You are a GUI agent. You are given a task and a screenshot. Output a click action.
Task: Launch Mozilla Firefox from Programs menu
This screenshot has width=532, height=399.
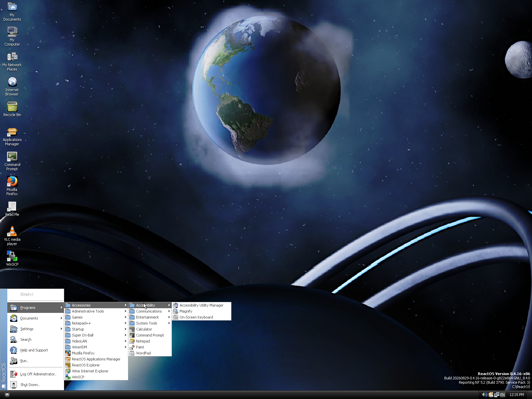pos(96,353)
